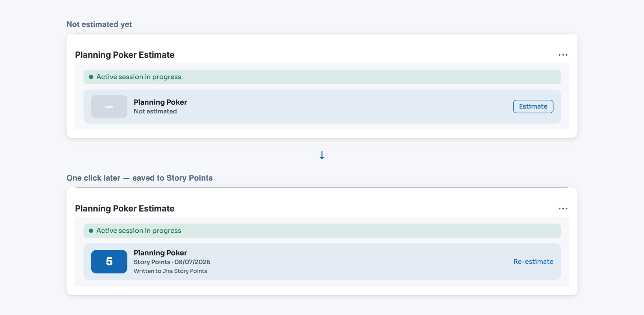Click the 'Not estimated yet' heading

coord(99,24)
